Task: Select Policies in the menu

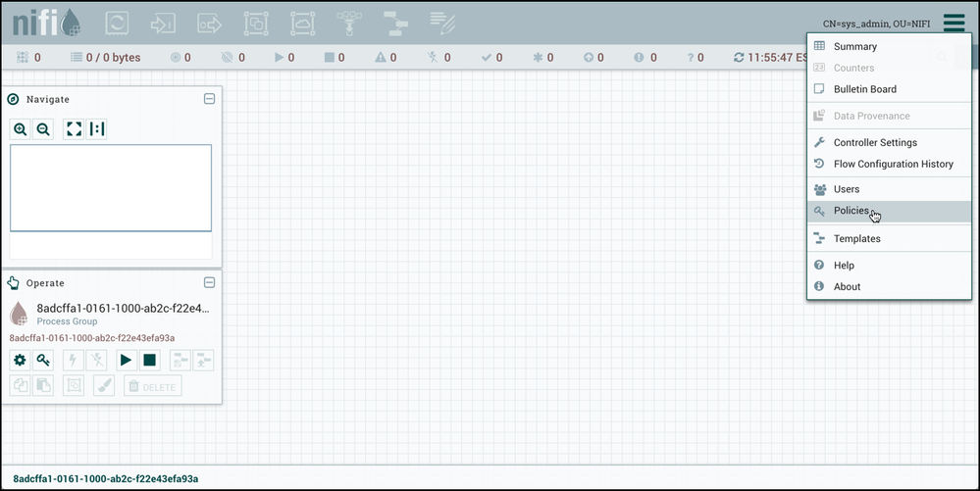Action: 889,211
